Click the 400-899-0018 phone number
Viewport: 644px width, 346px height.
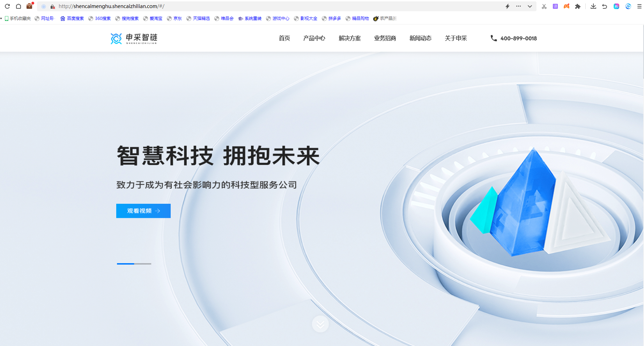(519, 38)
